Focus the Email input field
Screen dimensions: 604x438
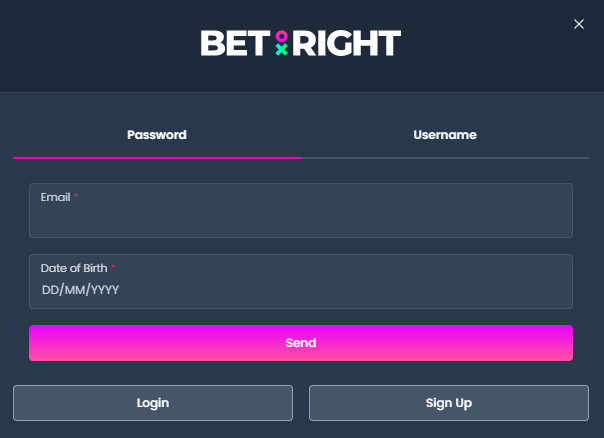click(x=301, y=210)
